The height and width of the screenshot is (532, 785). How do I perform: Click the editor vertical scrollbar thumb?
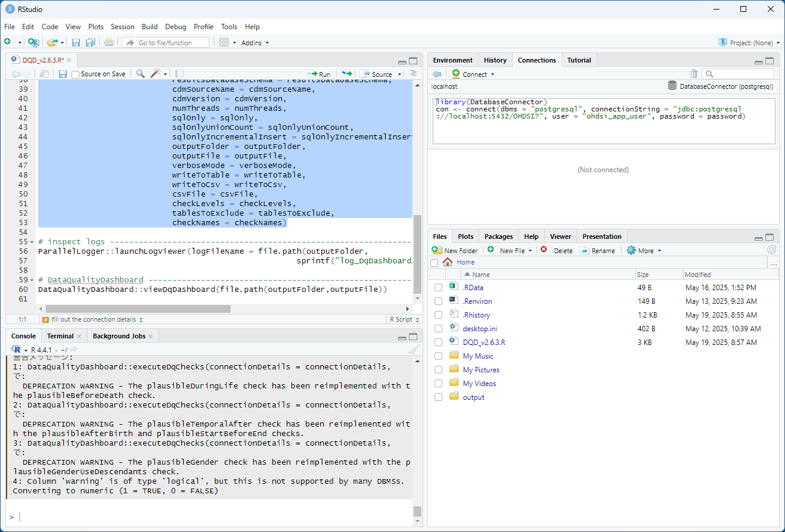coord(417,254)
